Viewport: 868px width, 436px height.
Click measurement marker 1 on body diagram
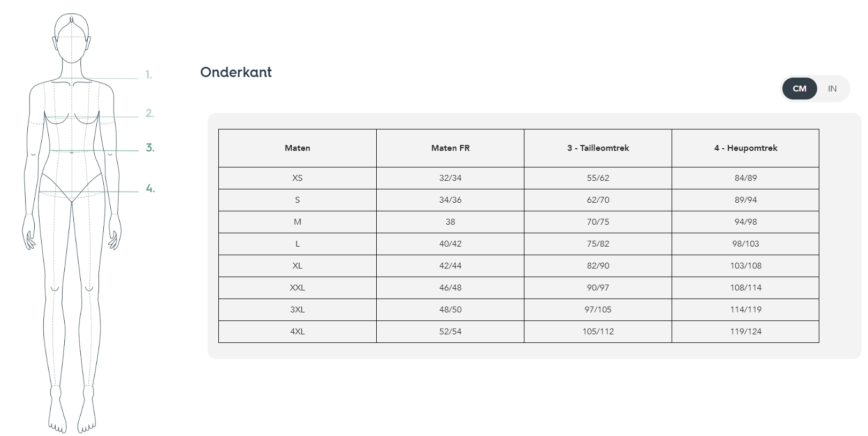(x=149, y=75)
